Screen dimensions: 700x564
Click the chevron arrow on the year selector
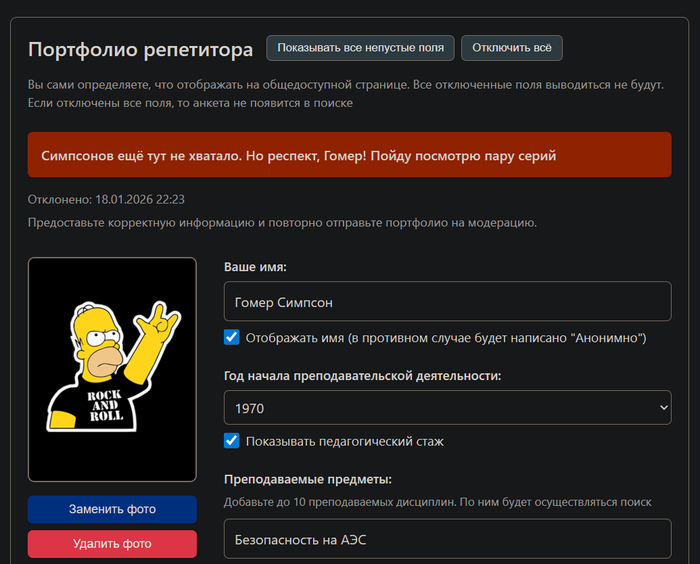click(x=663, y=408)
